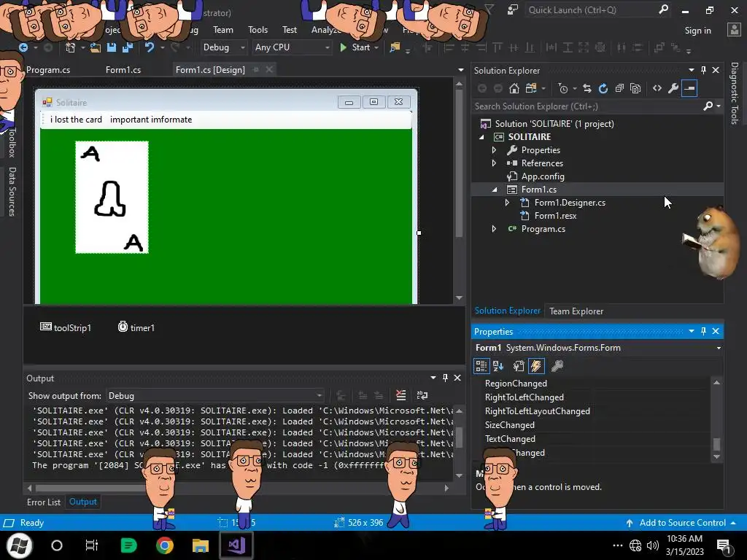Expand the Form1.Designer.cs node
This screenshot has width=747, height=560.
[x=507, y=203]
